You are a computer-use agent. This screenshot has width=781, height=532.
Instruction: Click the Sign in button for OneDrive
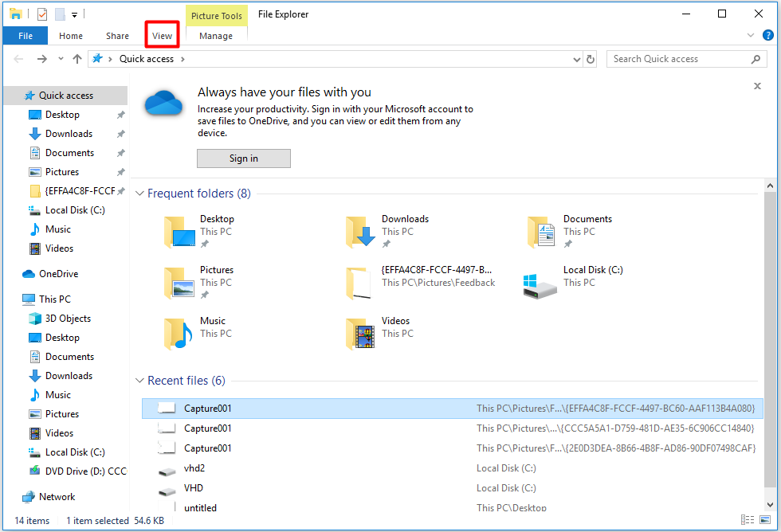(x=243, y=158)
